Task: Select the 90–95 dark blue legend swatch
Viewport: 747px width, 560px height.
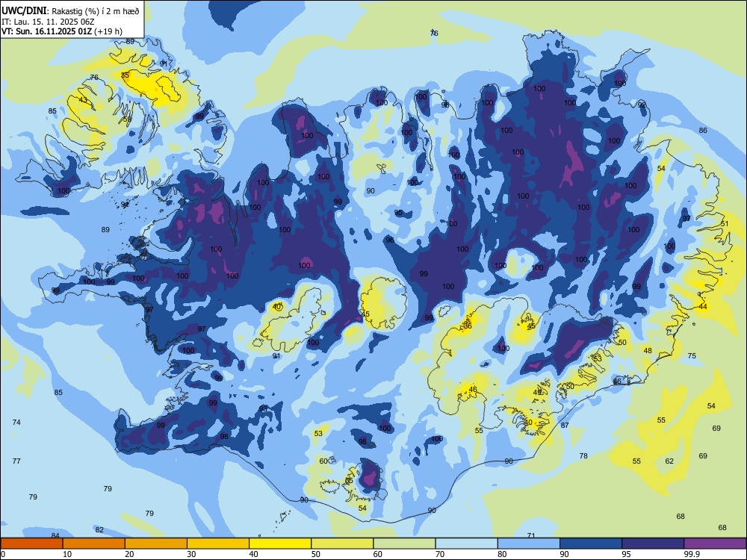Action: (x=591, y=544)
